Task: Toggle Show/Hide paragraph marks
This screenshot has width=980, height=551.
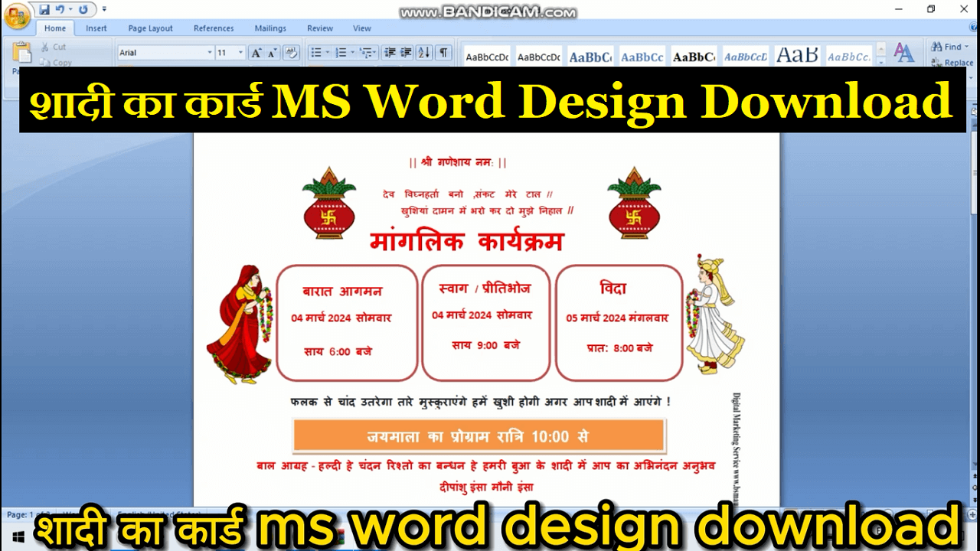Action: coord(443,52)
